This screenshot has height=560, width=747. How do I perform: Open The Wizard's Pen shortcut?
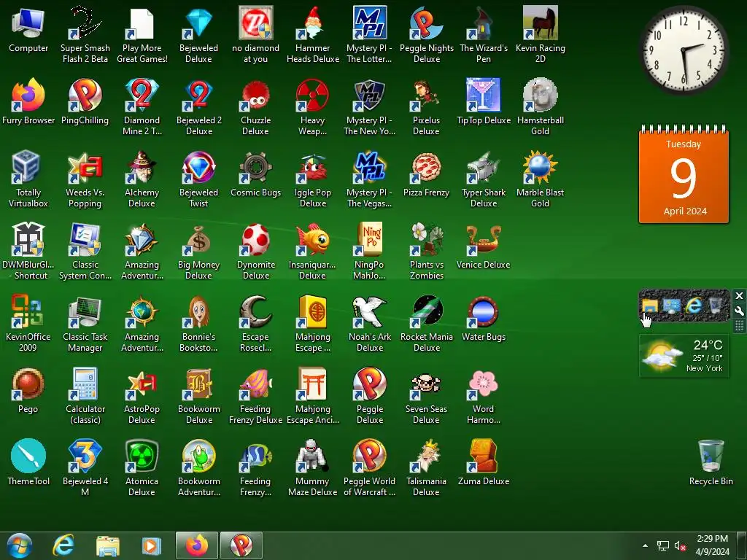[484, 23]
